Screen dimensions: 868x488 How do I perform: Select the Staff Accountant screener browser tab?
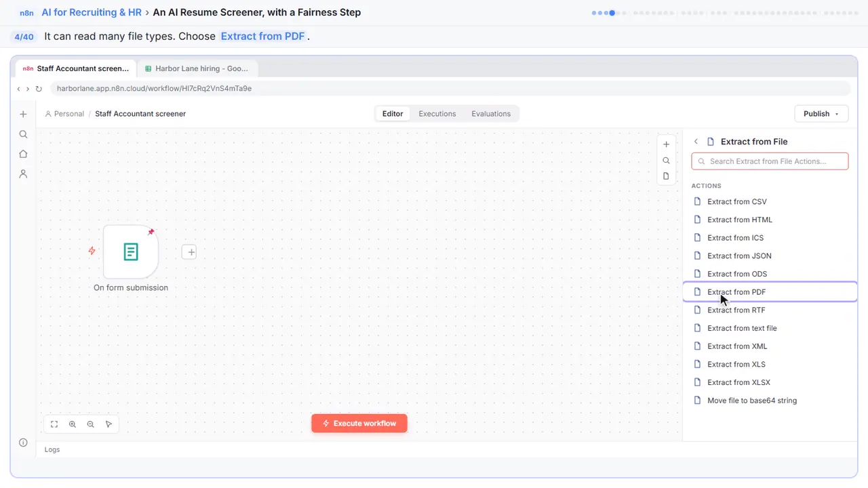point(76,68)
